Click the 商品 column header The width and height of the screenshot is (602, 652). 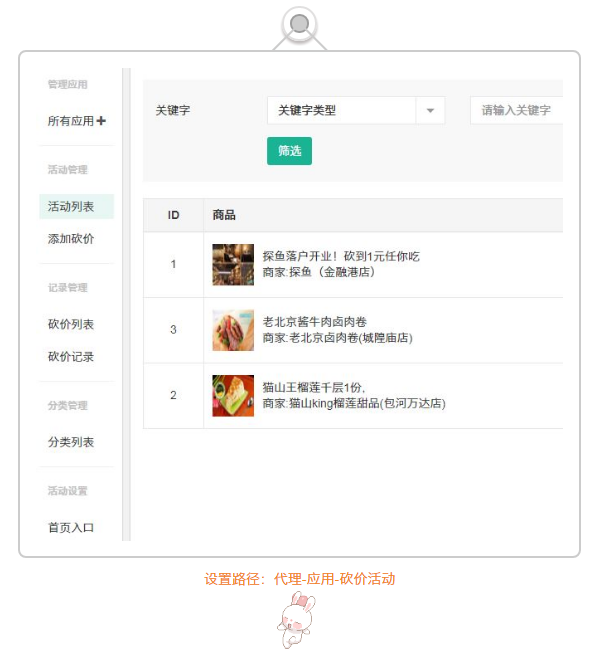[224, 215]
